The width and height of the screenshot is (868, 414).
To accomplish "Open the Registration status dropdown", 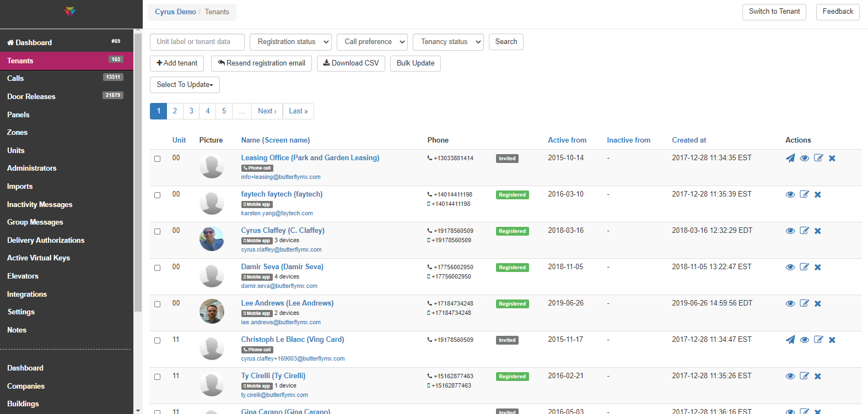I will (x=291, y=42).
